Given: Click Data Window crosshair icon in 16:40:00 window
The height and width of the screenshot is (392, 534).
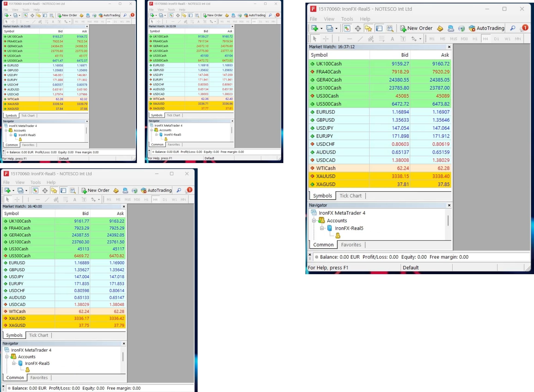Looking at the screenshot, I should coord(45,190).
